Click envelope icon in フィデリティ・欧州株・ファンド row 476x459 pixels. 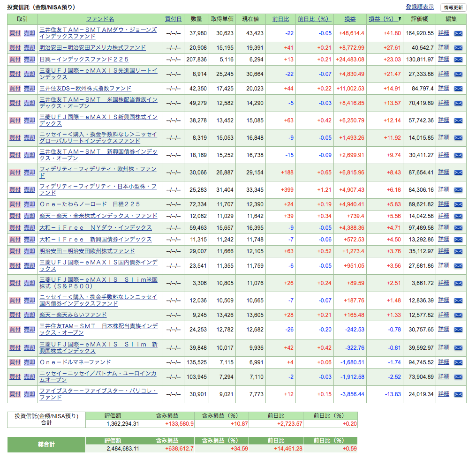(458, 173)
